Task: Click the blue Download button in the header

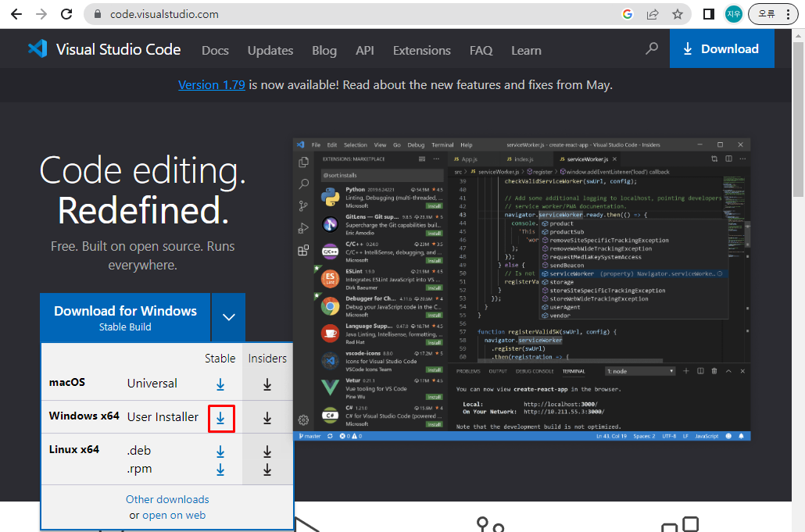Action: click(722, 48)
